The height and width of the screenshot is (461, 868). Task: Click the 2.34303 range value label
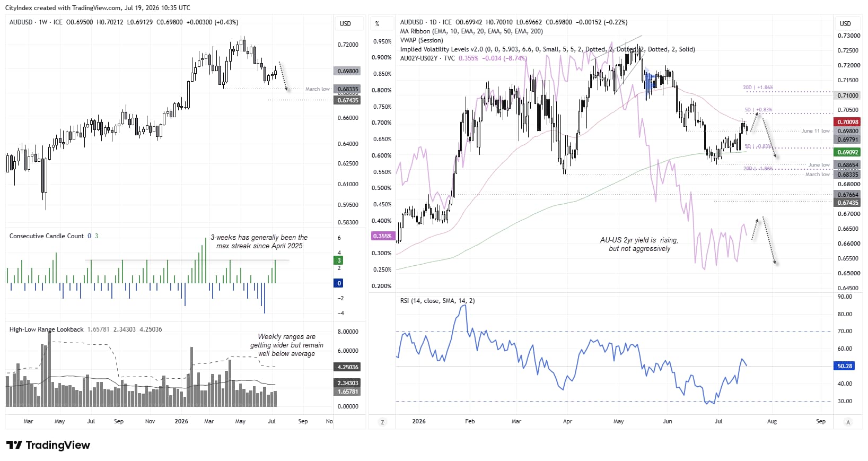[x=348, y=383]
